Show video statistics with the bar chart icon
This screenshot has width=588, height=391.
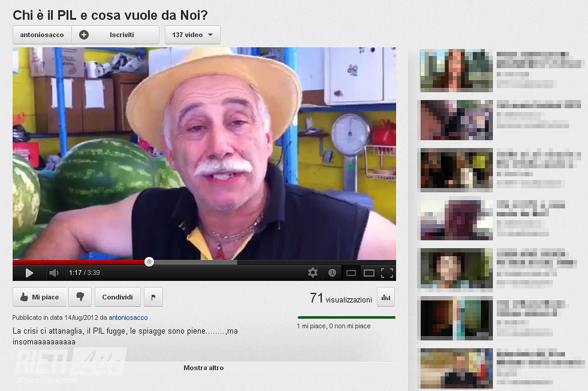(x=386, y=297)
